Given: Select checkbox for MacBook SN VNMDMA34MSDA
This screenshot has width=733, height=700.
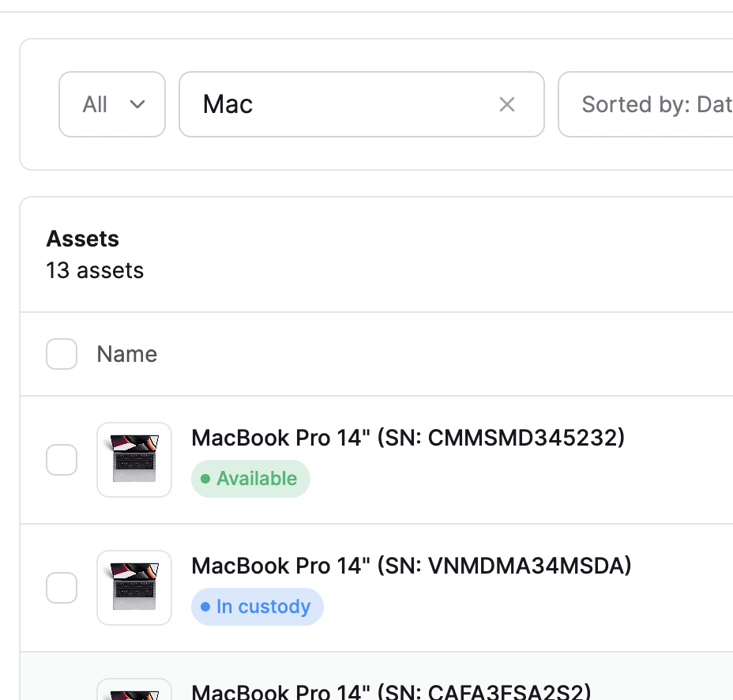Looking at the screenshot, I should tap(62, 588).
